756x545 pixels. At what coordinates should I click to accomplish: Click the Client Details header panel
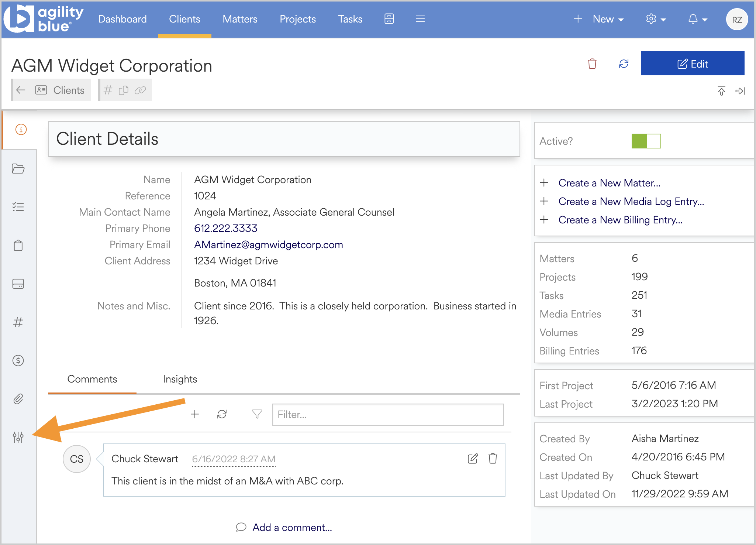click(284, 139)
